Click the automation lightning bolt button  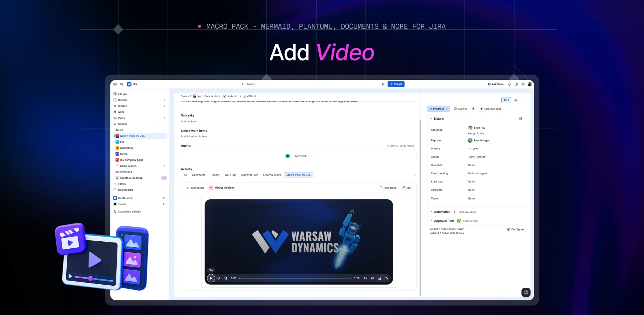(x=473, y=109)
